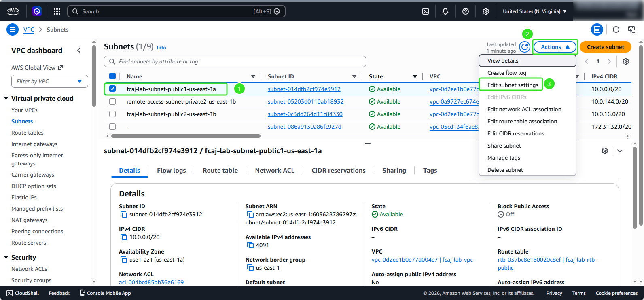Open Route tables in the sidebar
The image size is (644, 300).
pyautogui.click(x=28, y=133)
